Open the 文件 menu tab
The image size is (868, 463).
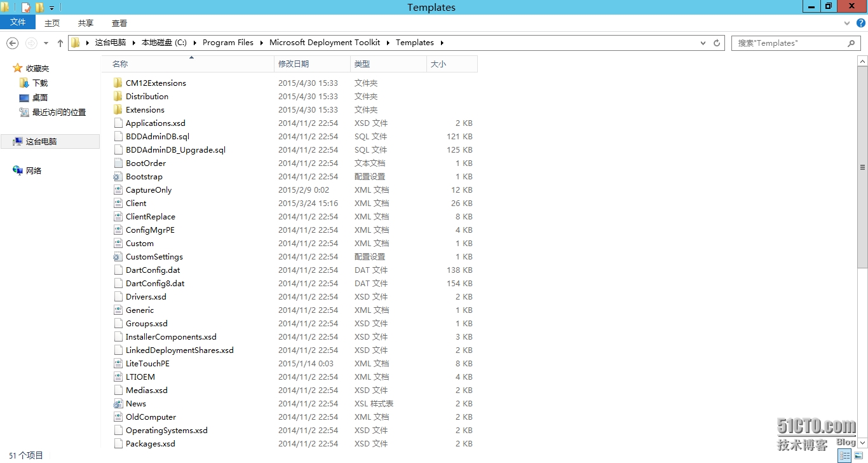[18, 22]
